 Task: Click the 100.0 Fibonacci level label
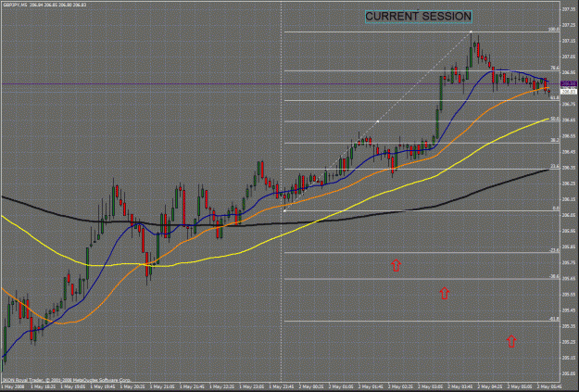coord(553,29)
